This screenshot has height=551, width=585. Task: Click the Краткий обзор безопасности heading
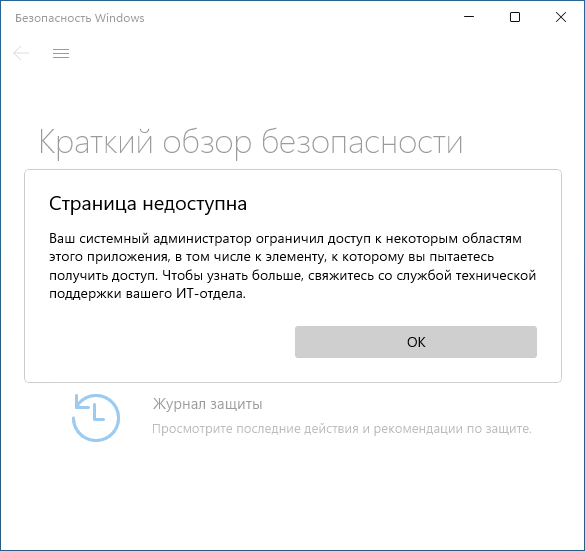(x=251, y=143)
